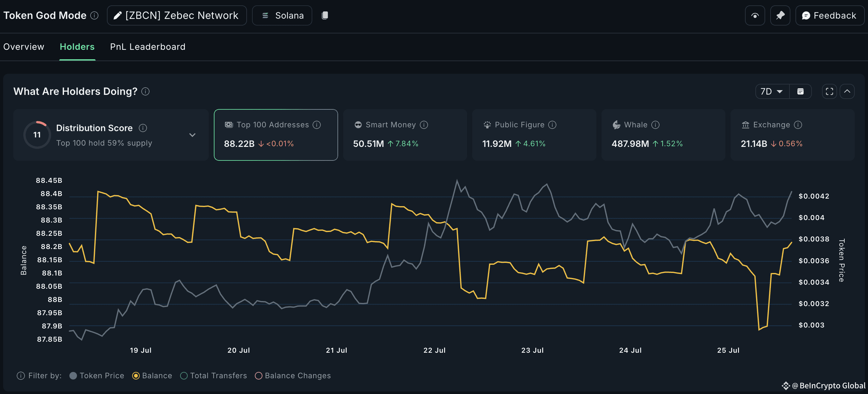The width and height of the screenshot is (868, 394).
Task: Click info icon next to Smart Money
Action: point(424,125)
